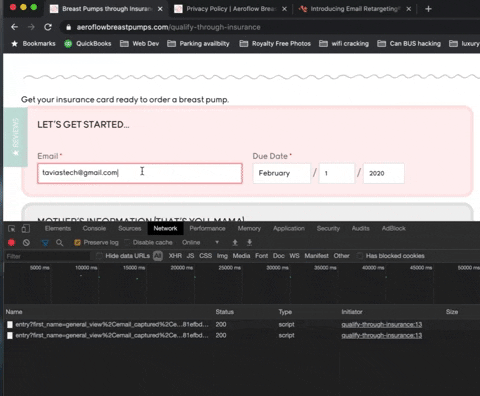The image size is (480, 396).
Task: Open the Web Dev bookmark folder
Action: click(x=139, y=44)
